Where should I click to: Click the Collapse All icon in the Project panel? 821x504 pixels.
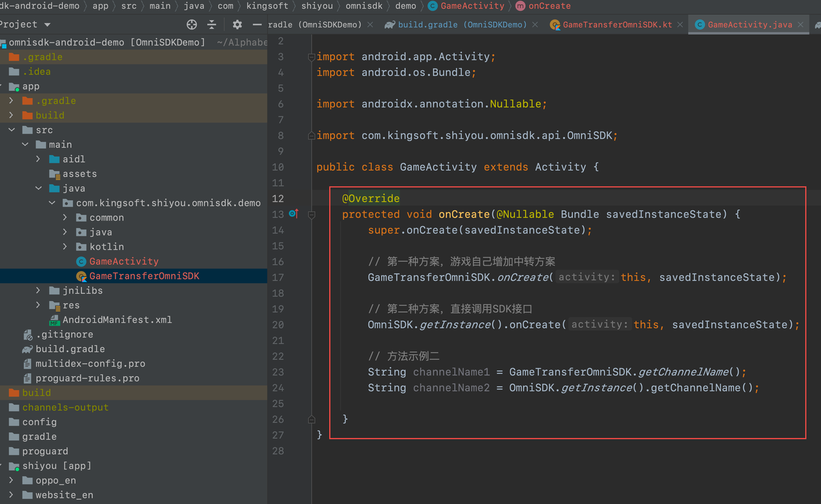click(212, 24)
